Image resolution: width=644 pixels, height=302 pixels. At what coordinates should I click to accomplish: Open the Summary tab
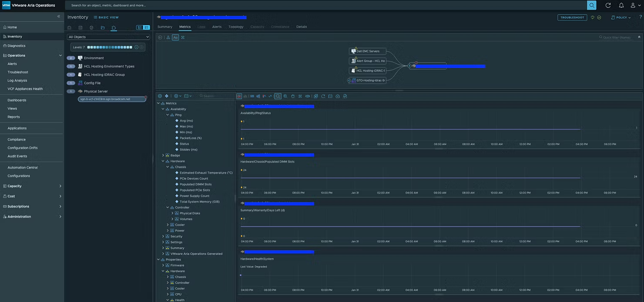tap(165, 27)
